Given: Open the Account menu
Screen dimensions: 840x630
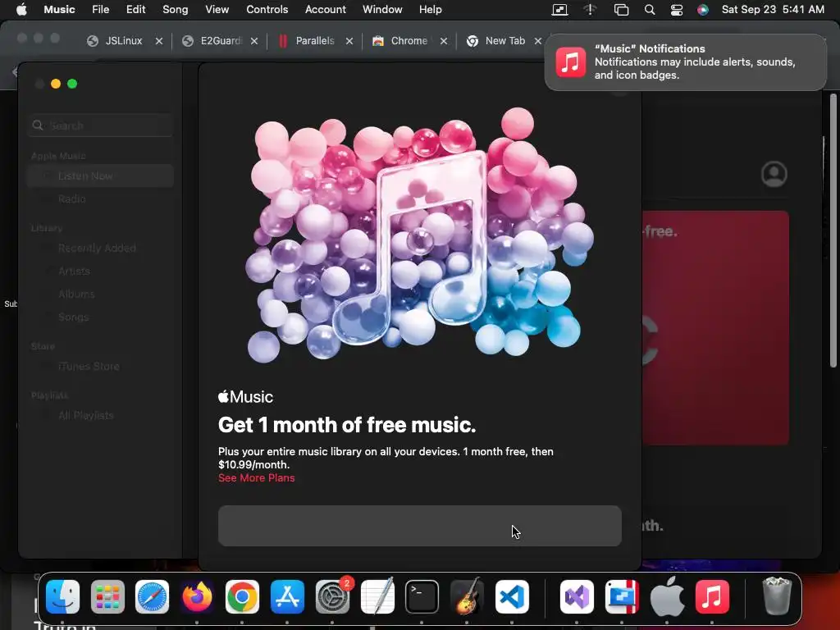Looking at the screenshot, I should click(x=325, y=9).
